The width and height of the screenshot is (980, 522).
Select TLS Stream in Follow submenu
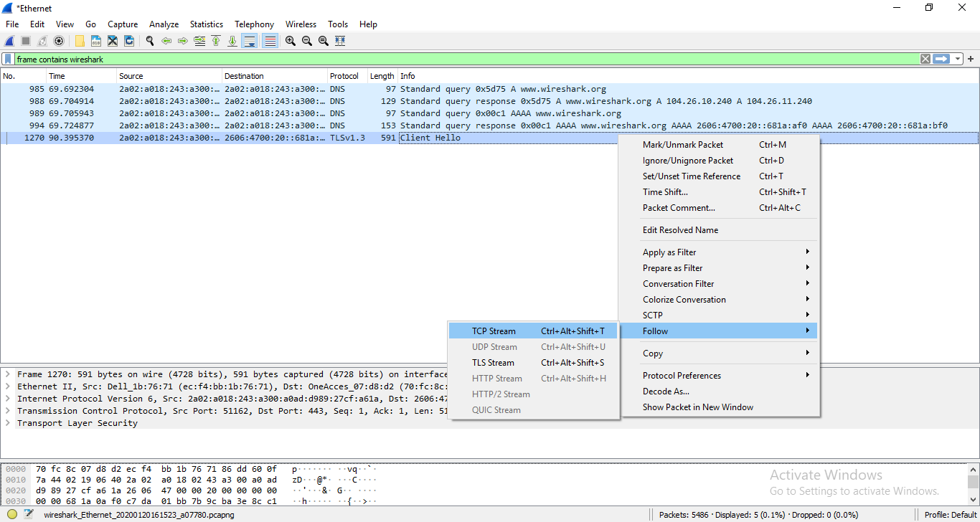tap(532, 363)
